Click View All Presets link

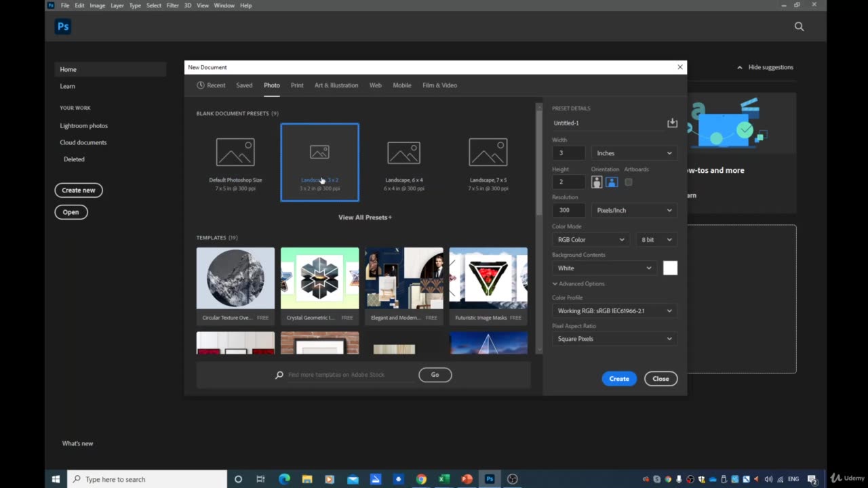coord(365,218)
